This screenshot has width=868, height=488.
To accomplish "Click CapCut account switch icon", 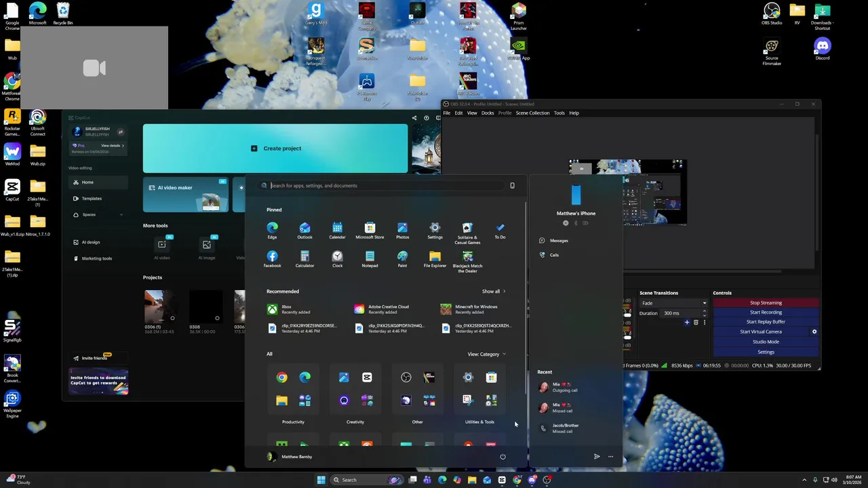I will [121, 132].
